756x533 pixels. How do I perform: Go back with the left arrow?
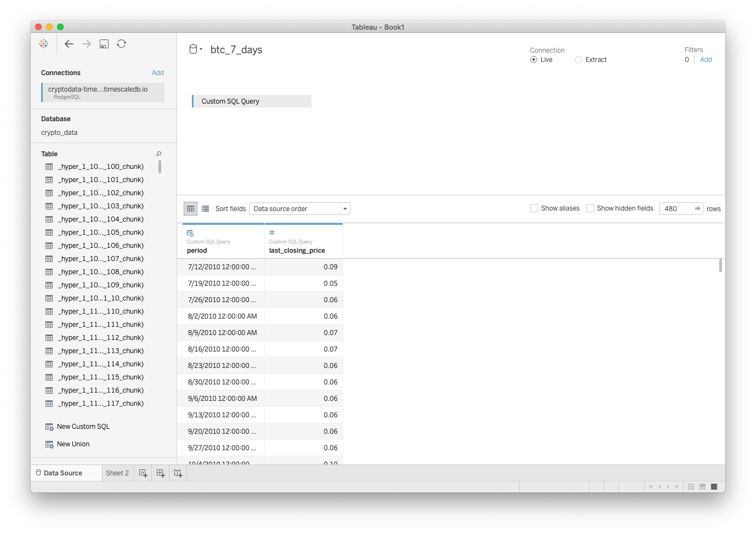pyautogui.click(x=69, y=44)
